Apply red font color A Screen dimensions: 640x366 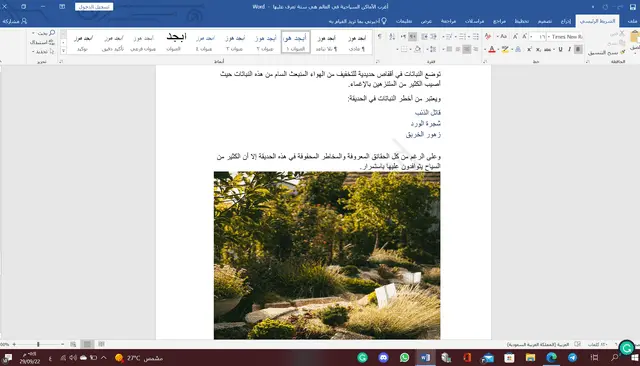pyautogui.click(x=492, y=49)
